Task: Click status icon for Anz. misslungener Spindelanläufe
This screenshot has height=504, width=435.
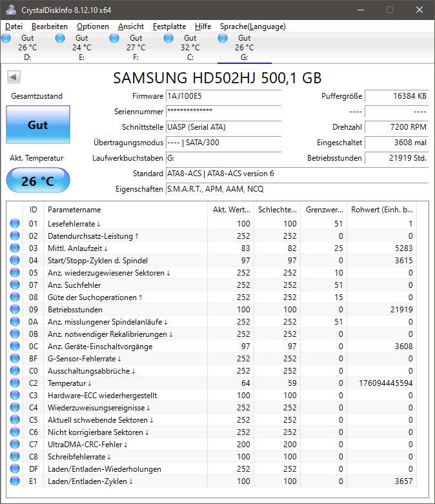Action: pyautogui.click(x=15, y=321)
